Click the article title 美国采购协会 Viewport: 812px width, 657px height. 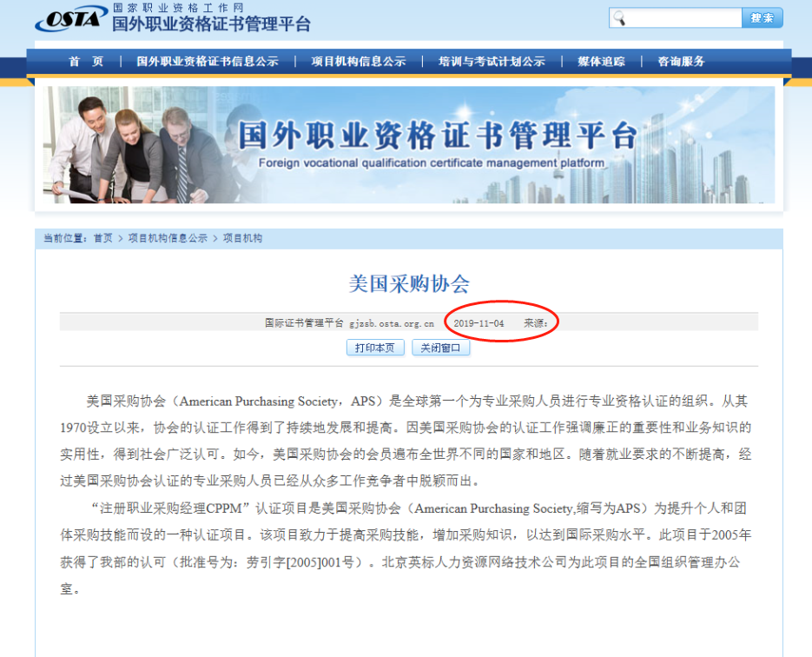click(x=409, y=284)
